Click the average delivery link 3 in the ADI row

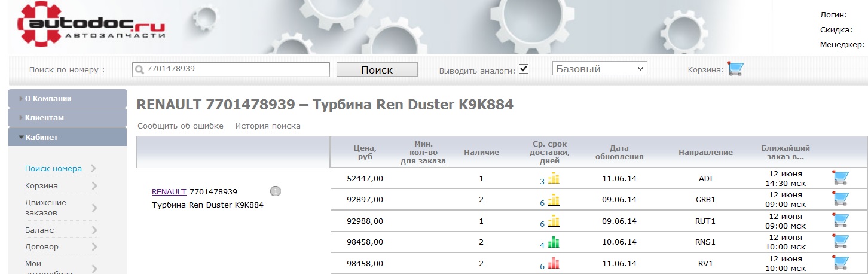click(542, 181)
